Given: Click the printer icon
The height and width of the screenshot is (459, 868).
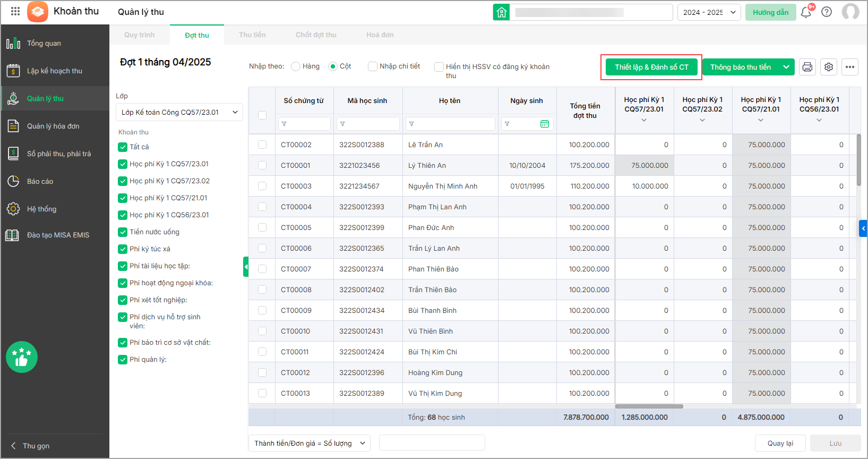Looking at the screenshot, I should [x=807, y=67].
